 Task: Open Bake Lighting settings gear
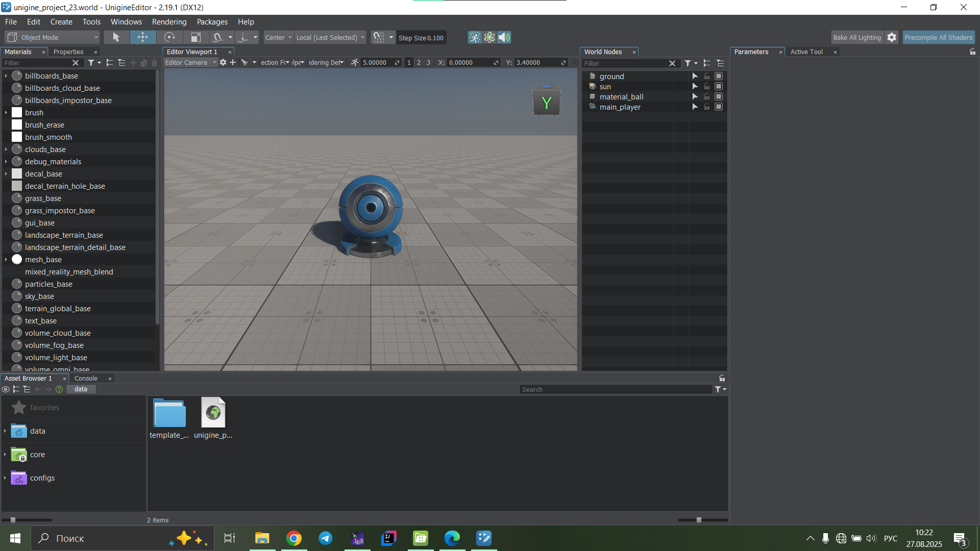click(892, 37)
